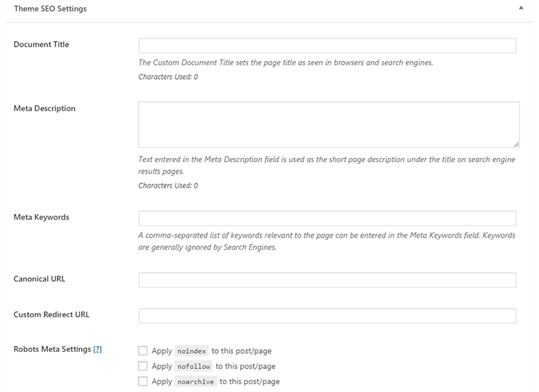Image resolution: width=539 pixels, height=392 pixels.
Task: Click the Canonical URL input field
Action: point(327,280)
